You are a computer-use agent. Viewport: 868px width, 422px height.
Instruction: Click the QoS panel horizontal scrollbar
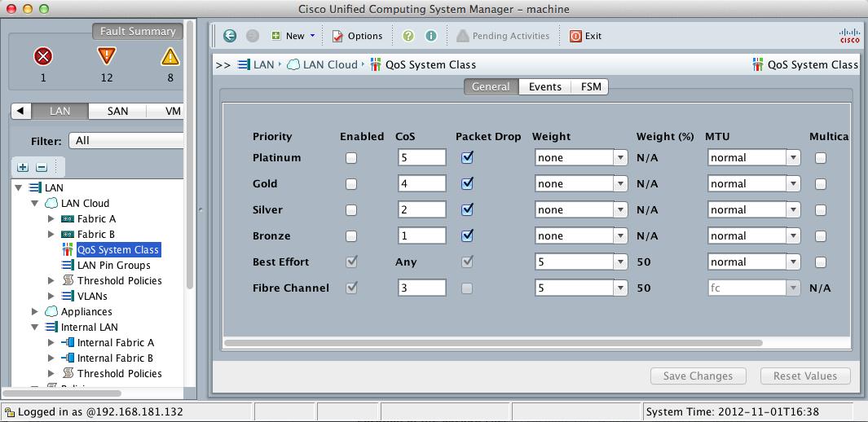493,344
